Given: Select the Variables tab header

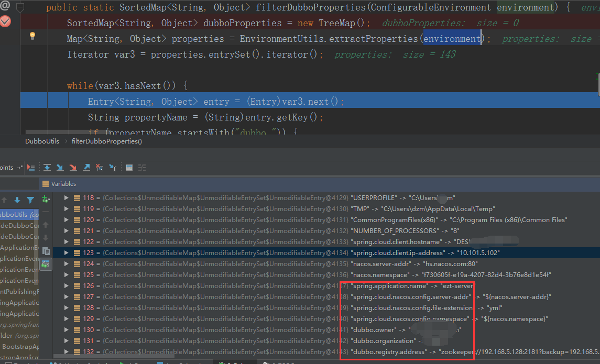Looking at the screenshot, I should pyautogui.click(x=59, y=184).
